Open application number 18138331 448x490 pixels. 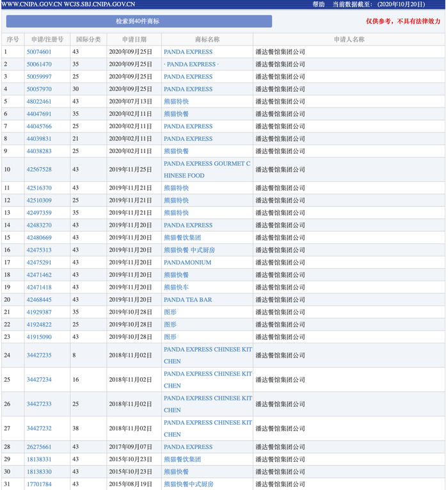(x=39, y=459)
